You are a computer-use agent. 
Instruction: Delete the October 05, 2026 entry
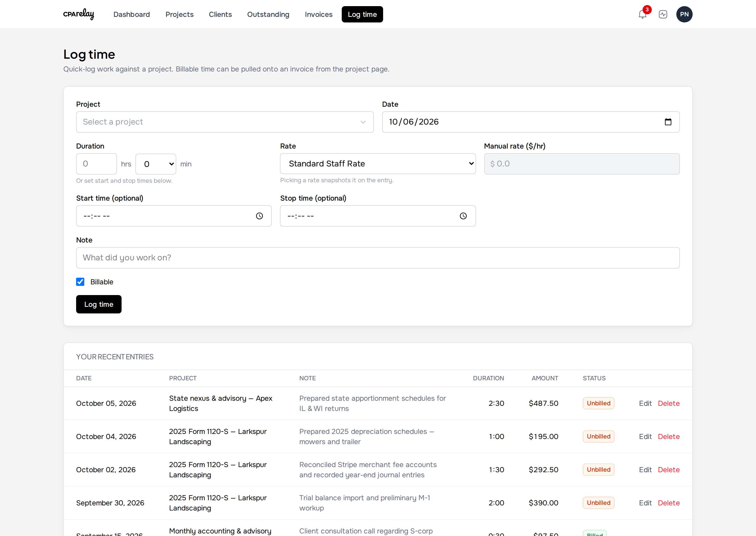(668, 403)
